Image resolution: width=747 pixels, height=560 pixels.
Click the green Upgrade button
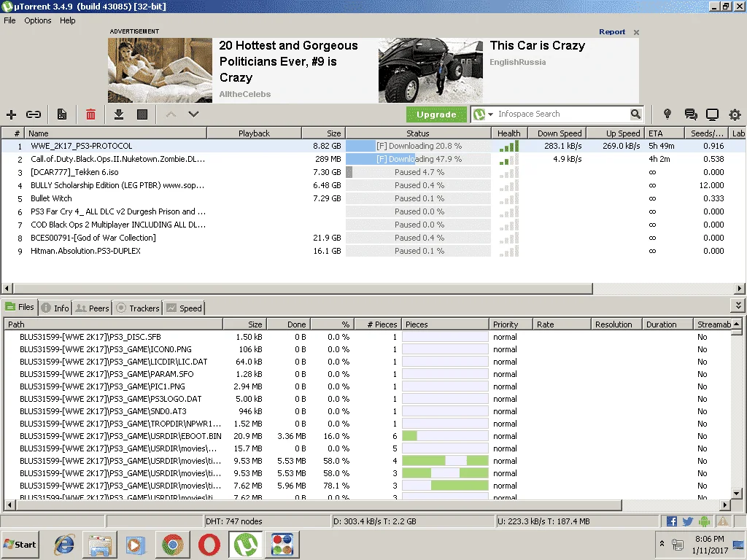click(x=436, y=114)
